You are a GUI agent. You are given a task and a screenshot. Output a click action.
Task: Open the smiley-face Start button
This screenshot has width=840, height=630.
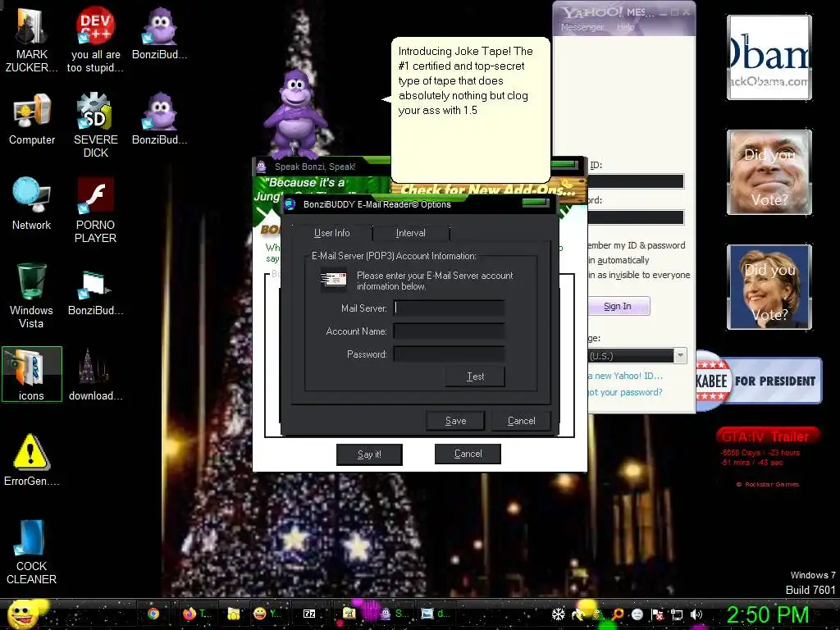[23, 614]
